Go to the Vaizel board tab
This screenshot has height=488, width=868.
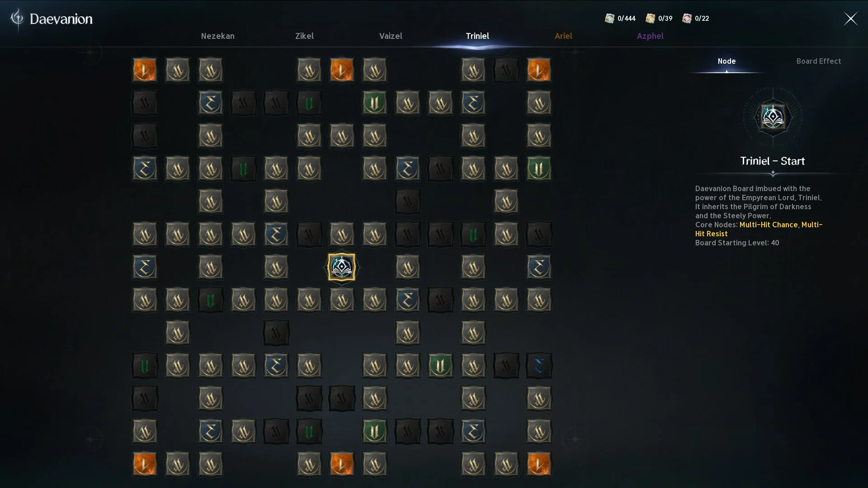[x=391, y=36]
